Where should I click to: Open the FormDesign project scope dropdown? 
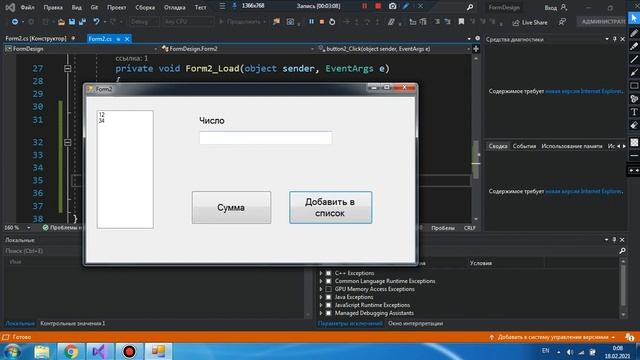[81, 49]
